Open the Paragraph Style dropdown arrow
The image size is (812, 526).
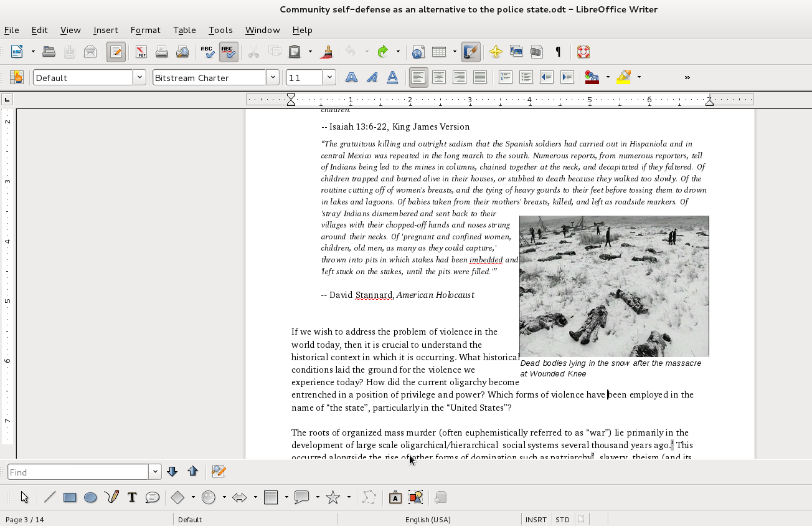140,77
